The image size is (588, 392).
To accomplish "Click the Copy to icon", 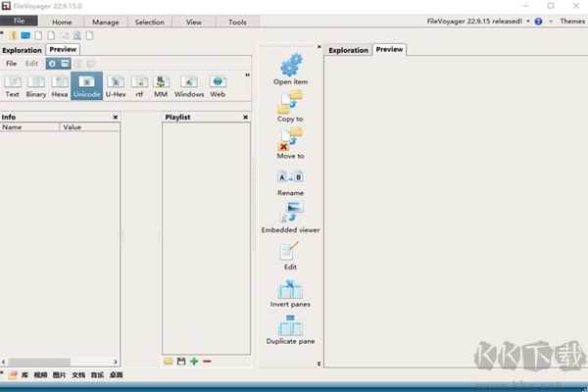I will tap(290, 102).
